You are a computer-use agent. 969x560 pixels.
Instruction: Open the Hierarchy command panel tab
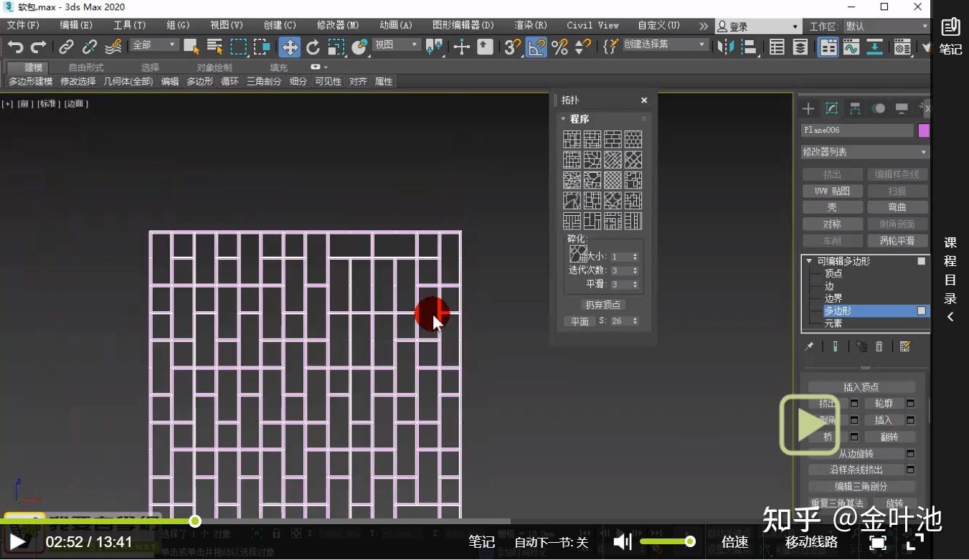click(855, 109)
